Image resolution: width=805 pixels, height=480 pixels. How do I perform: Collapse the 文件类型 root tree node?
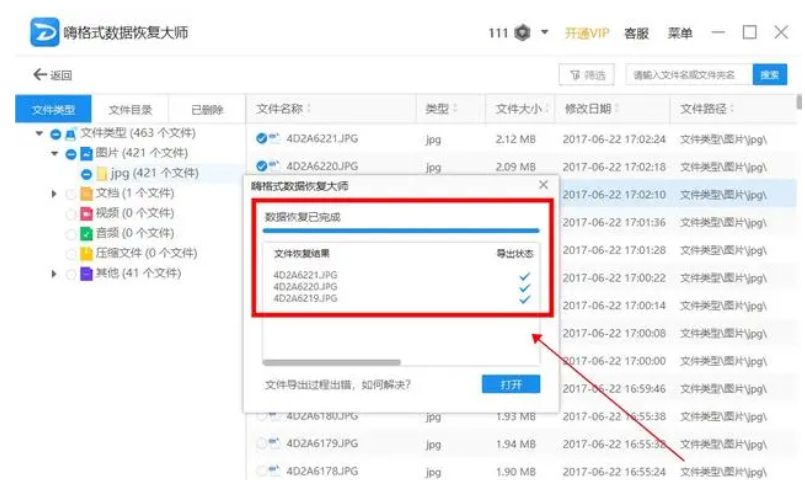[x=39, y=133]
